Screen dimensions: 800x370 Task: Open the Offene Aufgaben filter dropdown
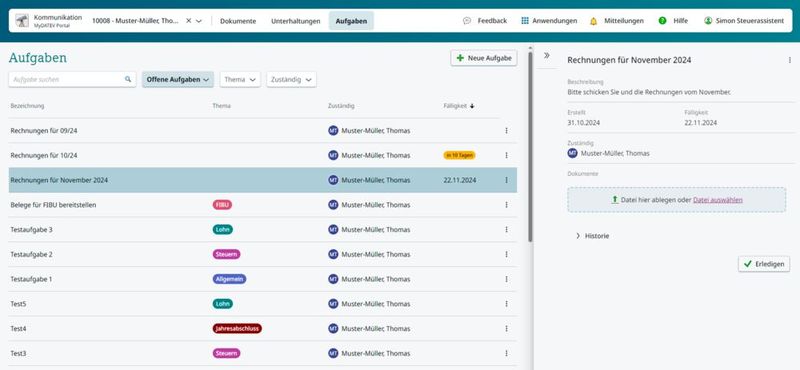(x=178, y=80)
